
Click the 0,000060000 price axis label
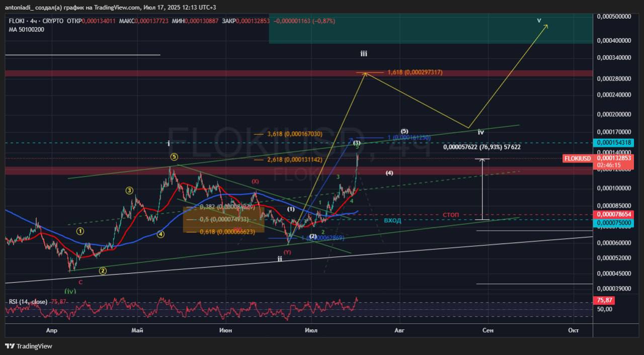pos(614,243)
